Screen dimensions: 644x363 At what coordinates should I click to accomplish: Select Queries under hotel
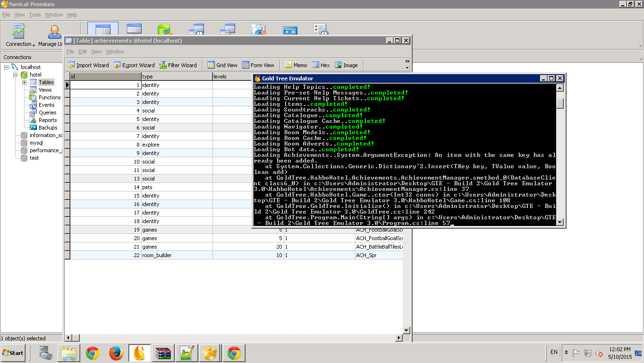[48, 112]
